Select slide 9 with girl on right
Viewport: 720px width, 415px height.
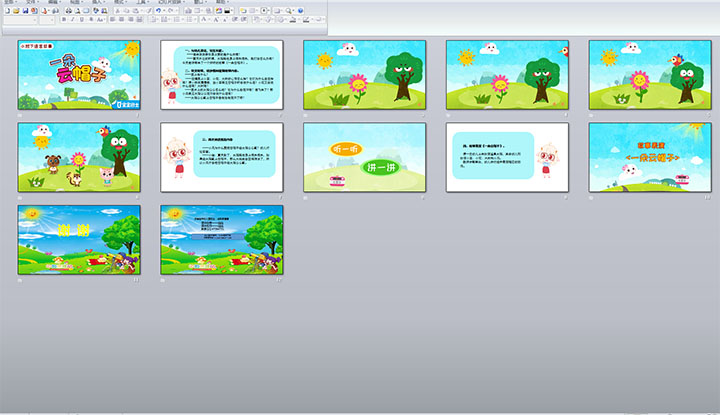(x=507, y=157)
